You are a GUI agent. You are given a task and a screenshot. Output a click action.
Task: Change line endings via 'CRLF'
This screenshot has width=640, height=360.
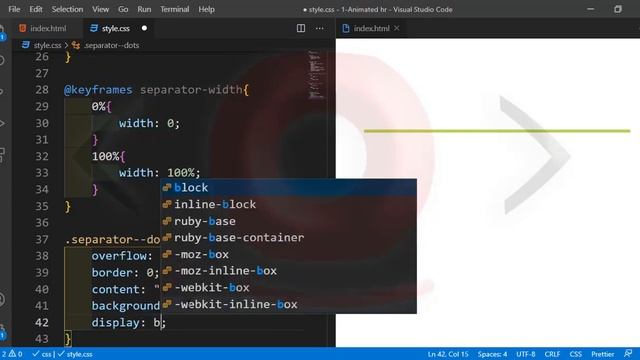552,354
